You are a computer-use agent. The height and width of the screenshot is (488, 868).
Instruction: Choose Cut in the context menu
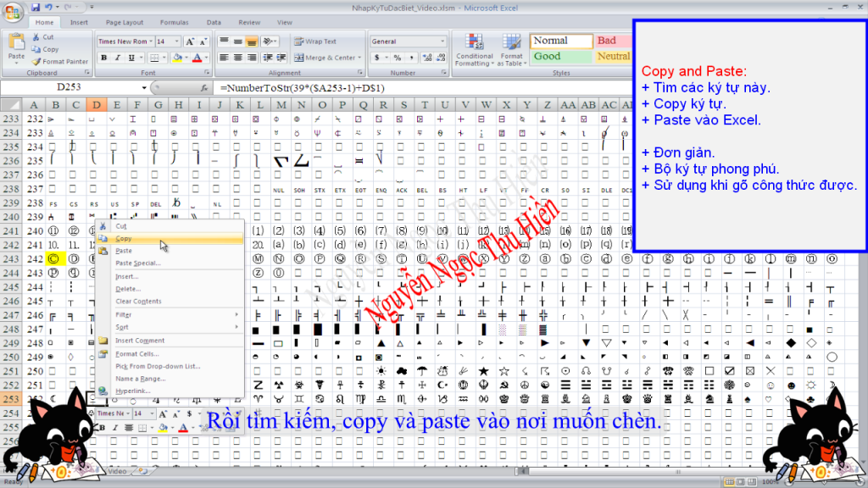(x=170, y=226)
